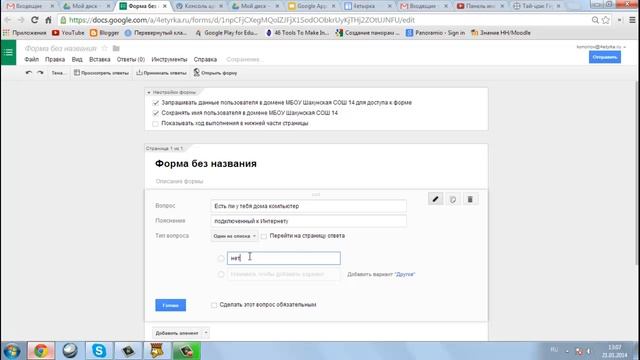Switch to the Google Apps browser tab
The image size is (640, 360).
(312, 6)
